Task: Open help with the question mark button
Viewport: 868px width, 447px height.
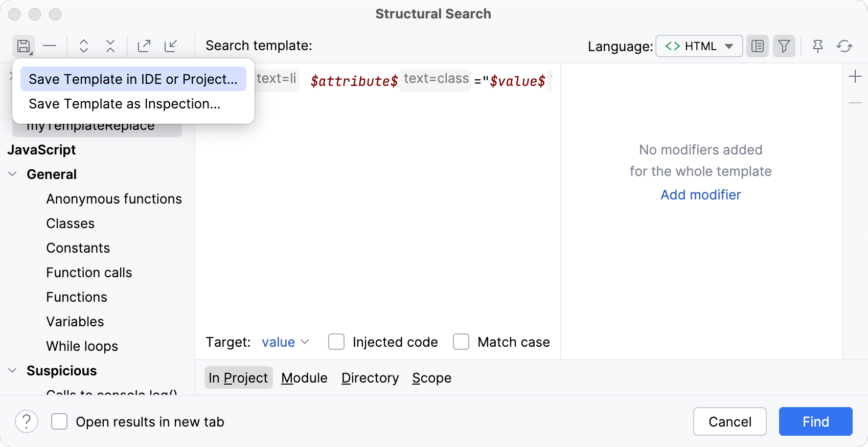Action: (27, 421)
